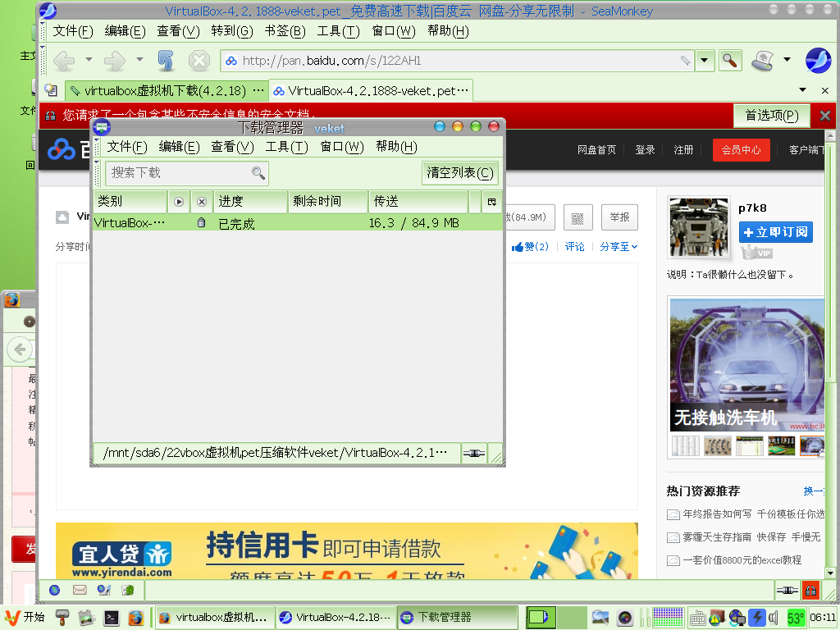Click the cancel X column header icon

(202, 202)
